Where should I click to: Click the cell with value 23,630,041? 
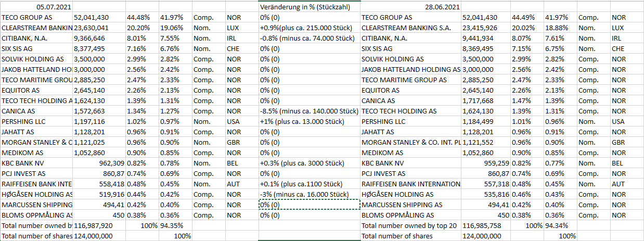(99, 28)
